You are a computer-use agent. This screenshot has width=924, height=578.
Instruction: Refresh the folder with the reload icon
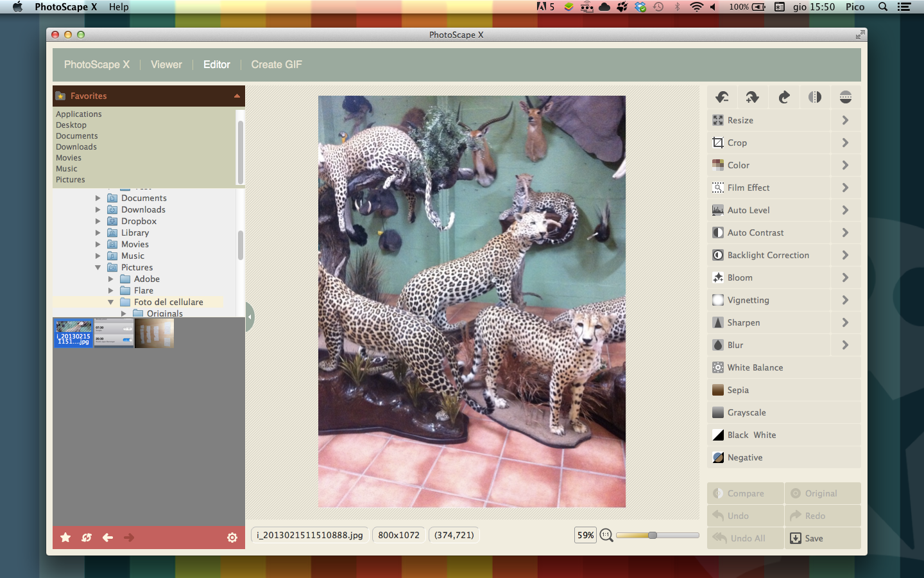click(x=87, y=538)
